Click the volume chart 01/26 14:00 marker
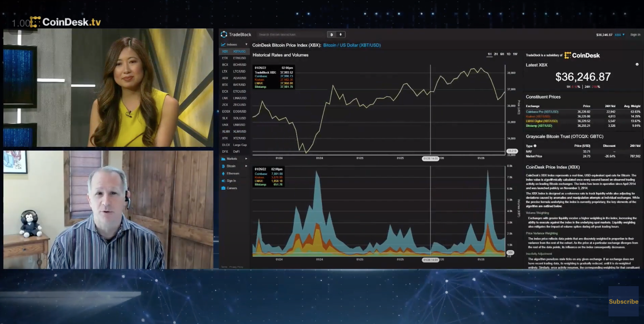644x324 pixels. [430, 260]
